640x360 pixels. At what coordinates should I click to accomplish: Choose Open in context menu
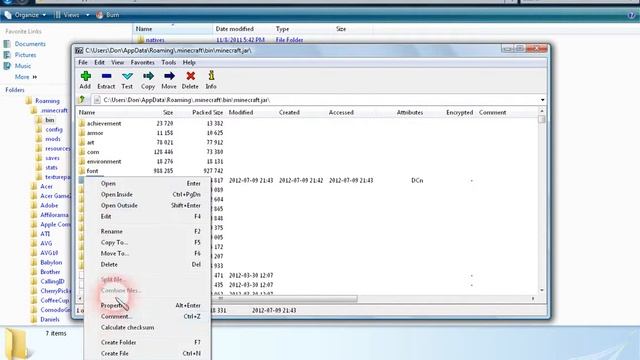148,184
